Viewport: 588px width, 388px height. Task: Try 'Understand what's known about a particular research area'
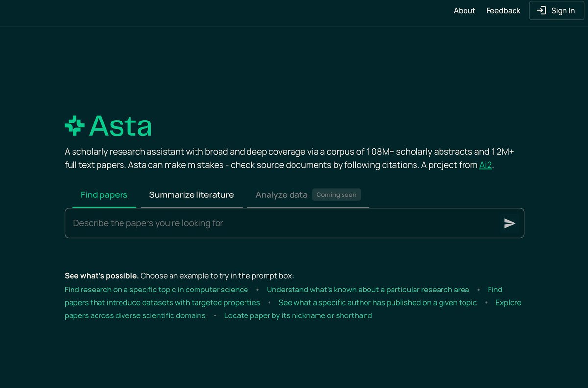[368, 290]
